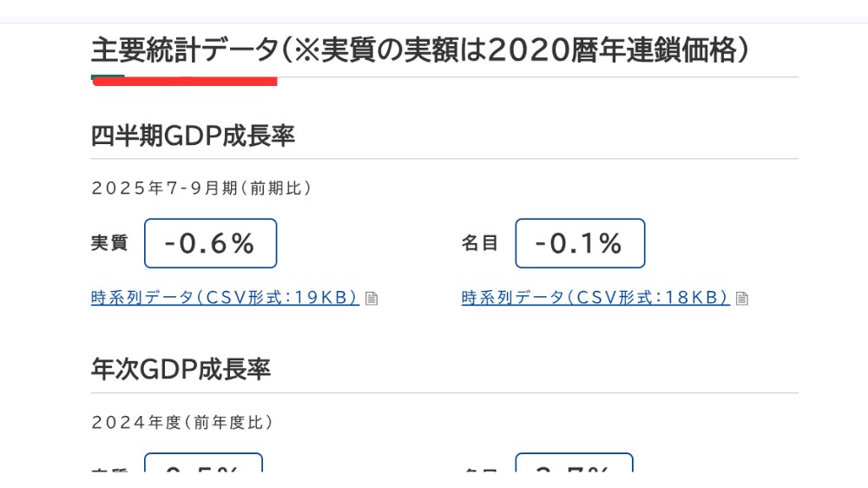Click the 年次GDP成長率 section heading
This screenshot has height=488, width=868.
coord(181,369)
